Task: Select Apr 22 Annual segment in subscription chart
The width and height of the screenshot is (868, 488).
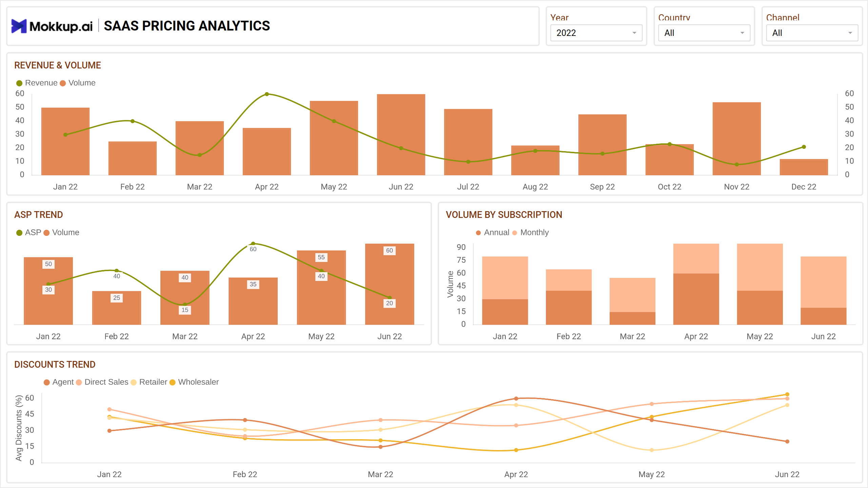Action: (x=696, y=299)
